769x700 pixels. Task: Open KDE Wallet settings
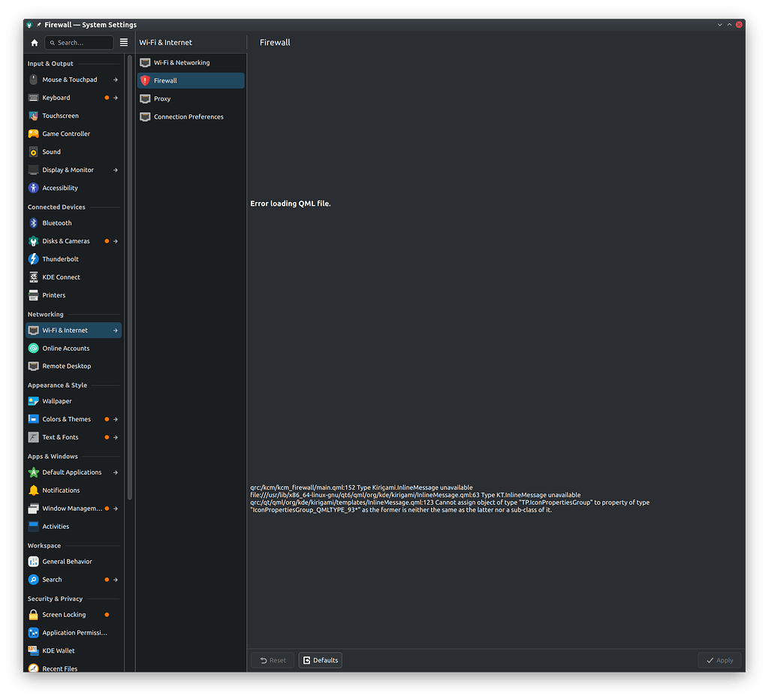pos(33,650)
